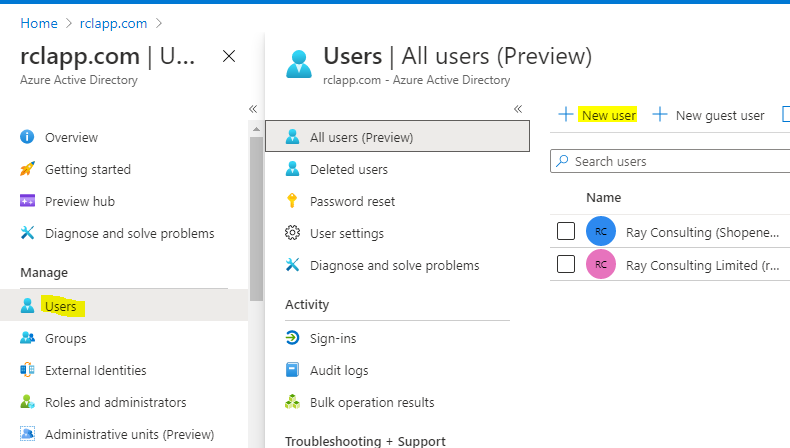Click the plus icon for New user
Image resolution: width=790 pixels, height=448 pixels.
point(566,114)
